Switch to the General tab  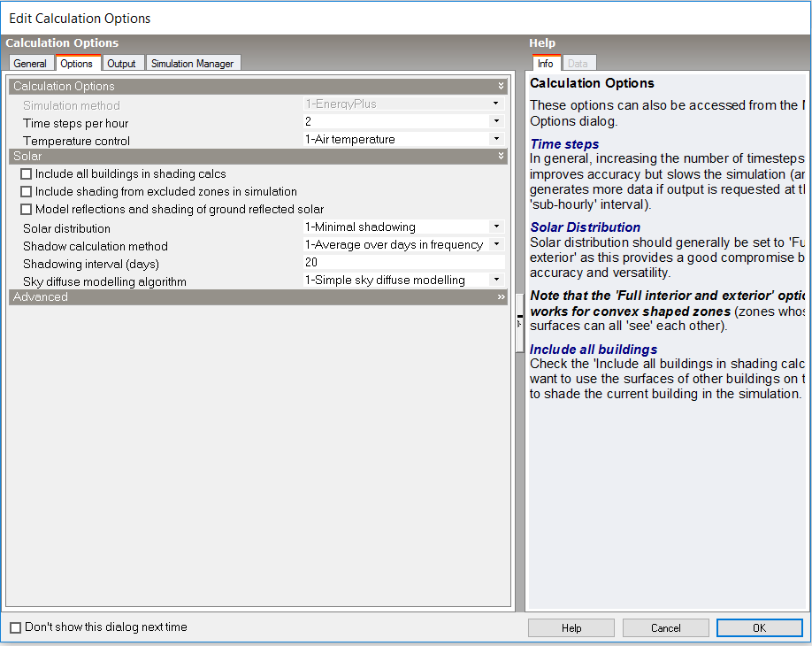(30, 63)
